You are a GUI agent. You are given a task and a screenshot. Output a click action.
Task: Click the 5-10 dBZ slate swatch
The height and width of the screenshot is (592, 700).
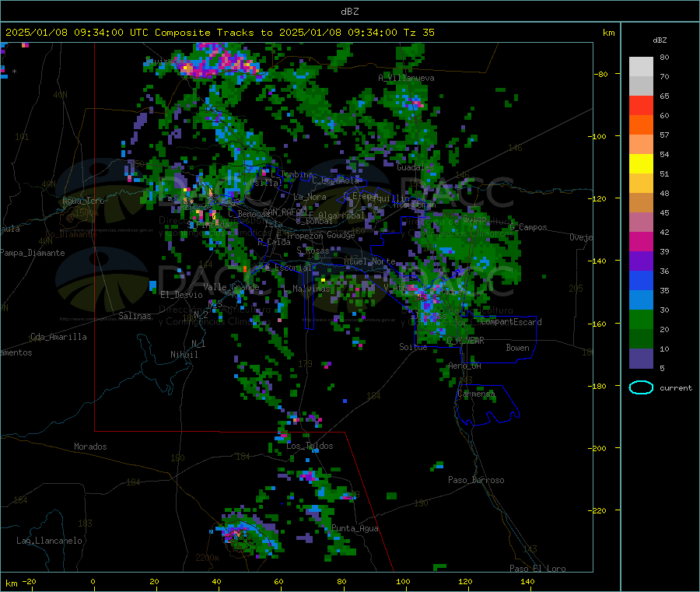[x=641, y=359]
